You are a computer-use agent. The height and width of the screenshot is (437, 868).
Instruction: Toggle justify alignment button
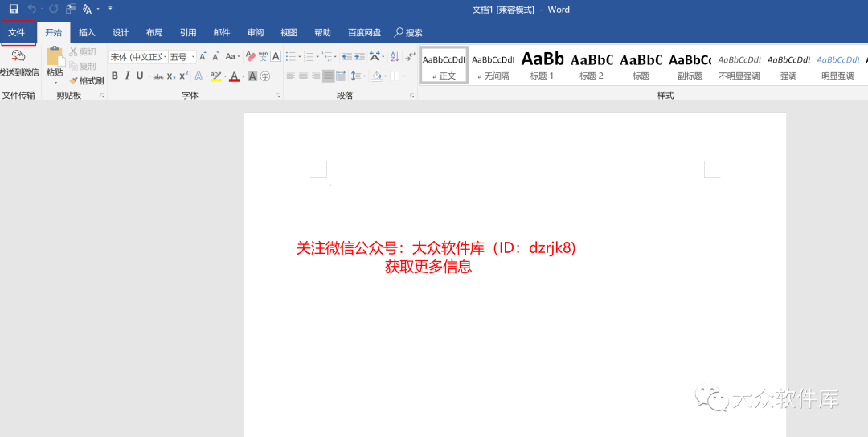click(328, 76)
